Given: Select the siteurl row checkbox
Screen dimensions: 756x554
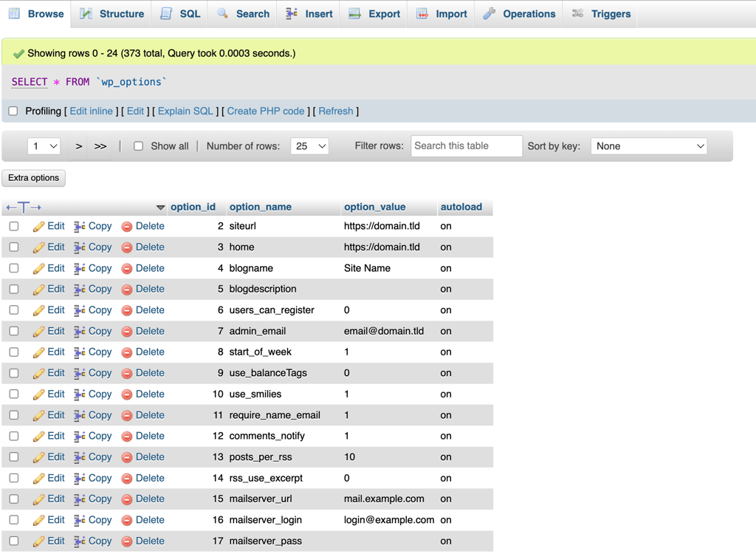Looking at the screenshot, I should click(x=14, y=226).
